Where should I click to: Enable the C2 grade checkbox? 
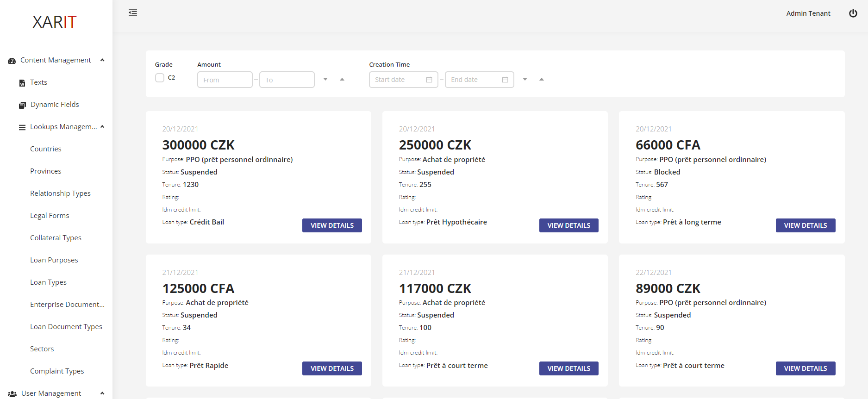tap(160, 78)
